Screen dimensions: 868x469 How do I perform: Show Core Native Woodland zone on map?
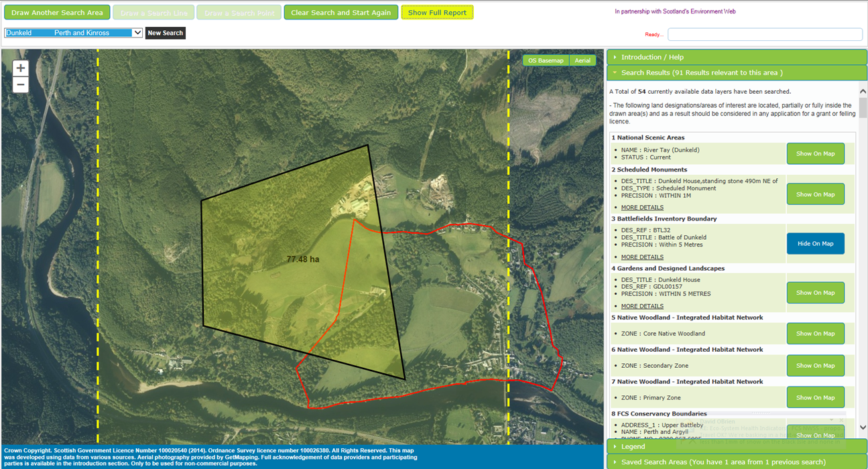coord(815,333)
